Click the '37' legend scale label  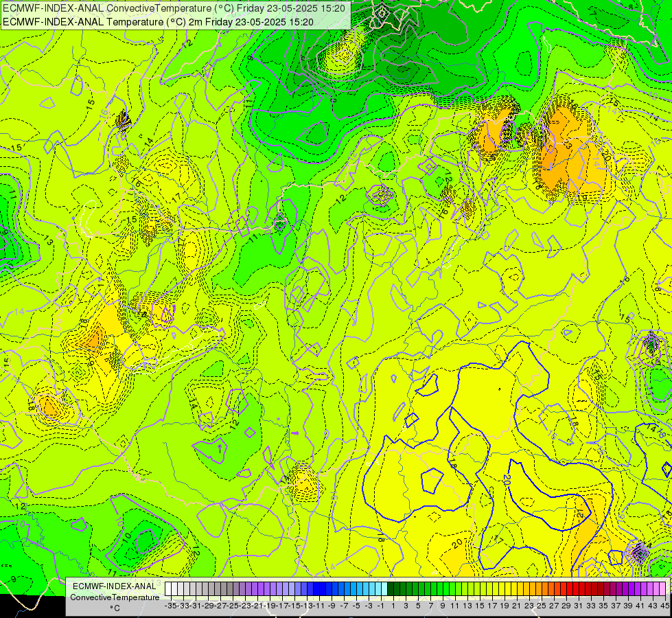click(616, 606)
